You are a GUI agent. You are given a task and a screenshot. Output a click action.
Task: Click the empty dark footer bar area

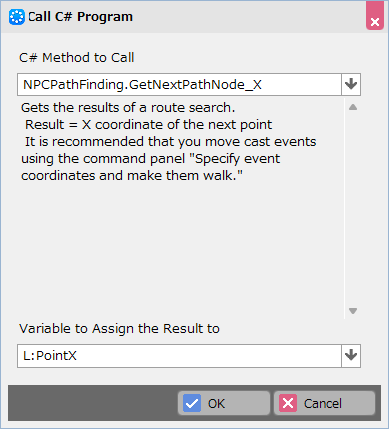tap(93, 403)
